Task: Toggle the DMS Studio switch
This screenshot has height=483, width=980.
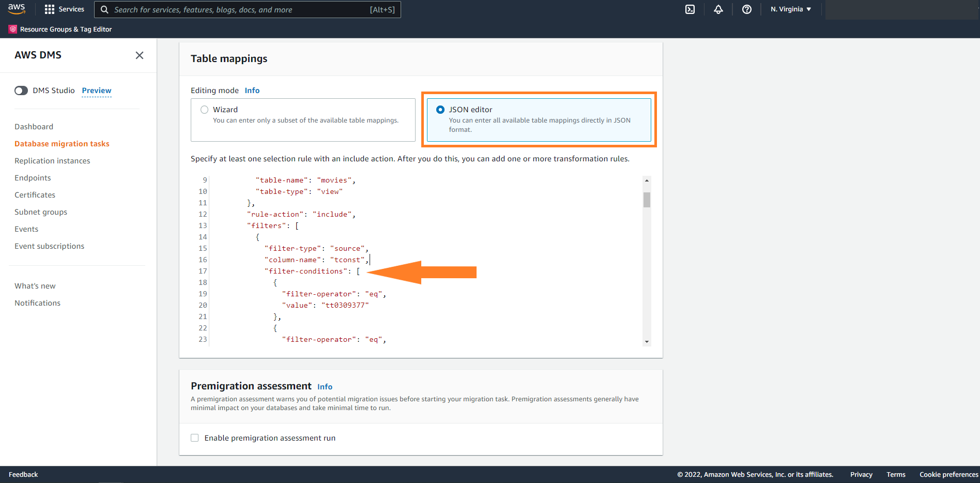Action: pyautogui.click(x=21, y=90)
